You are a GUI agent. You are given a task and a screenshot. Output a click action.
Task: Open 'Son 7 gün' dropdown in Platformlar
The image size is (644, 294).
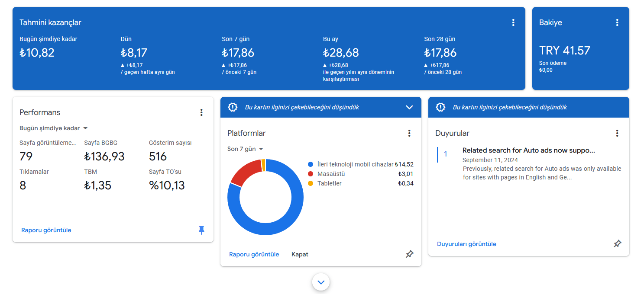pyautogui.click(x=246, y=149)
